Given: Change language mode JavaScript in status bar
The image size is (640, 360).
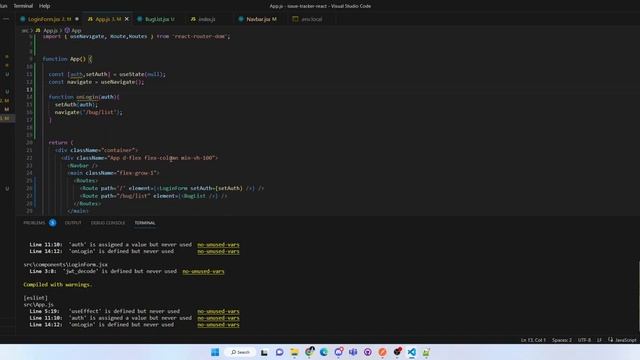Looking at the screenshot, I should (625, 340).
